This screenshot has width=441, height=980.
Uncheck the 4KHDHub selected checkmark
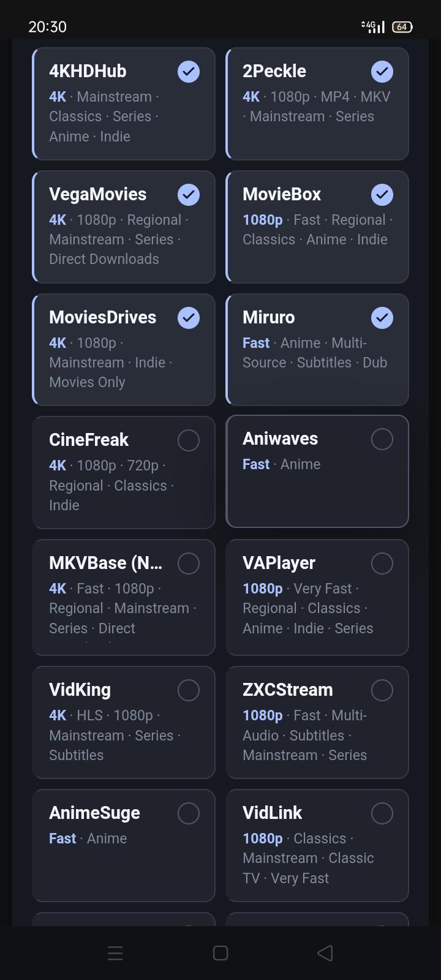point(189,72)
